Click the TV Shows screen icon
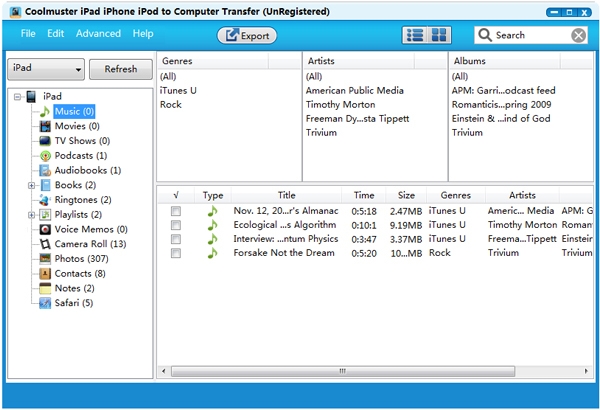 (45, 141)
